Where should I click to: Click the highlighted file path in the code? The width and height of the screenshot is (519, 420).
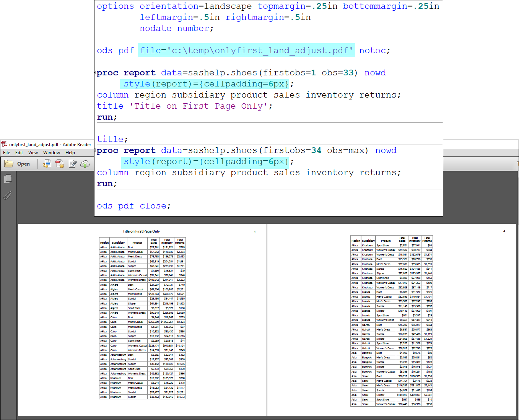pos(246,50)
